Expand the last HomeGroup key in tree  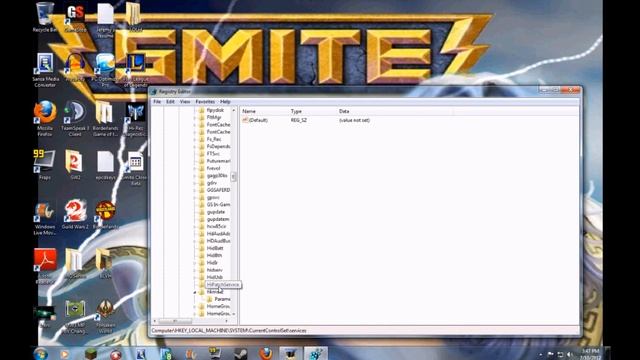[x=195, y=314]
